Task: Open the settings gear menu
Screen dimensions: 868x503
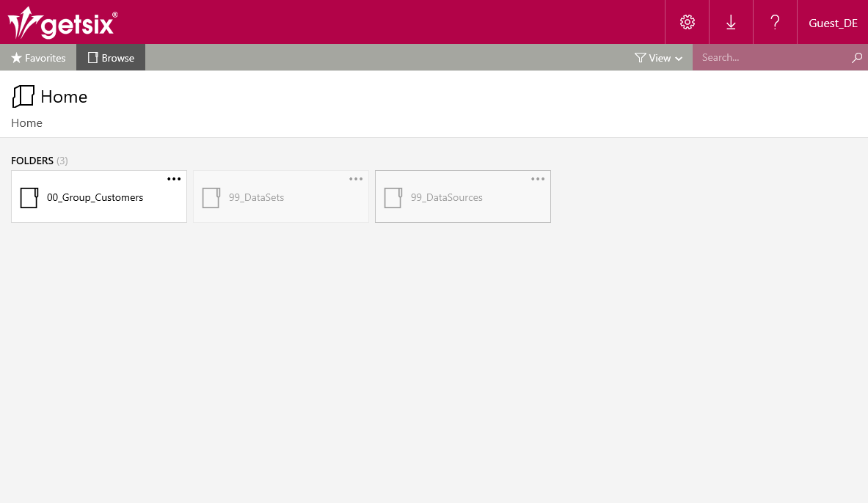Action: pyautogui.click(x=687, y=22)
